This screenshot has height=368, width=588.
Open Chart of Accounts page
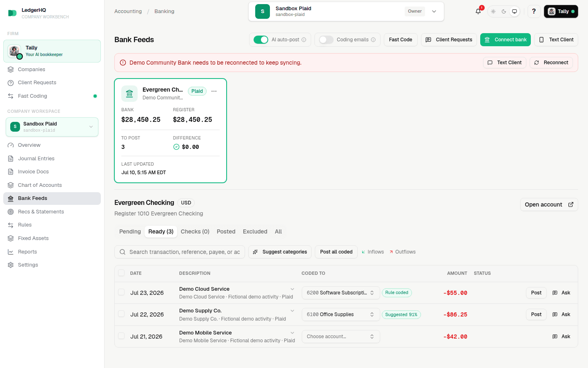point(52,185)
